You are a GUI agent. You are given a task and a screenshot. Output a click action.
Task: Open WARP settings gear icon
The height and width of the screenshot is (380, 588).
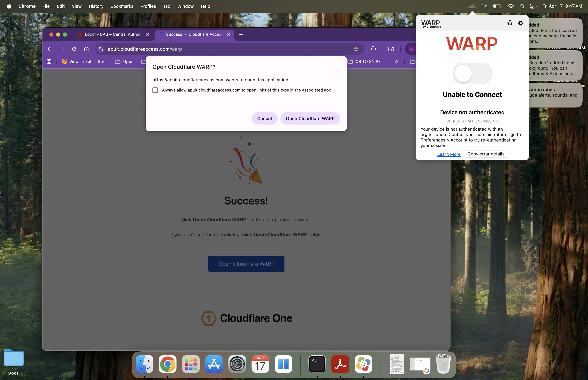(520, 23)
